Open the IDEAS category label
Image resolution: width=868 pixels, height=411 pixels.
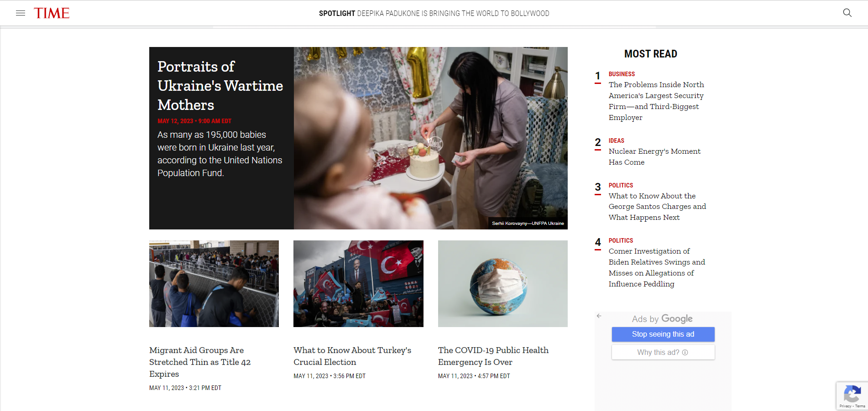click(616, 140)
